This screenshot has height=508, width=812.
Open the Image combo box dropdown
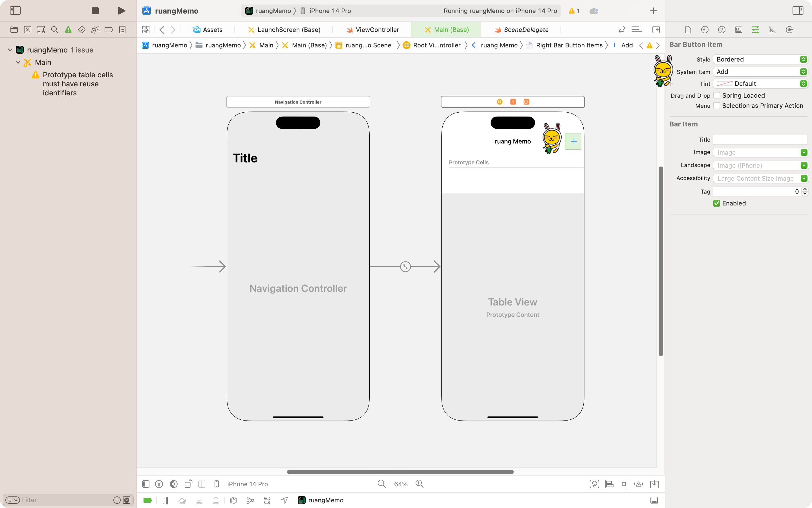pyautogui.click(x=804, y=152)
